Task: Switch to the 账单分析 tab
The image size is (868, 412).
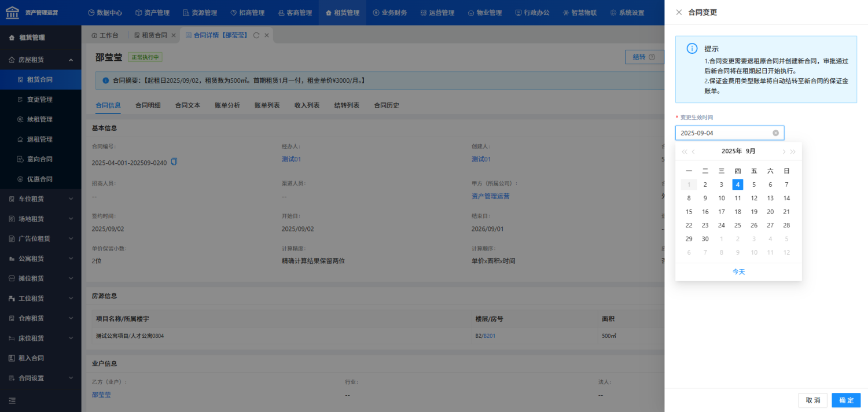Action: [x=227, y=105]
